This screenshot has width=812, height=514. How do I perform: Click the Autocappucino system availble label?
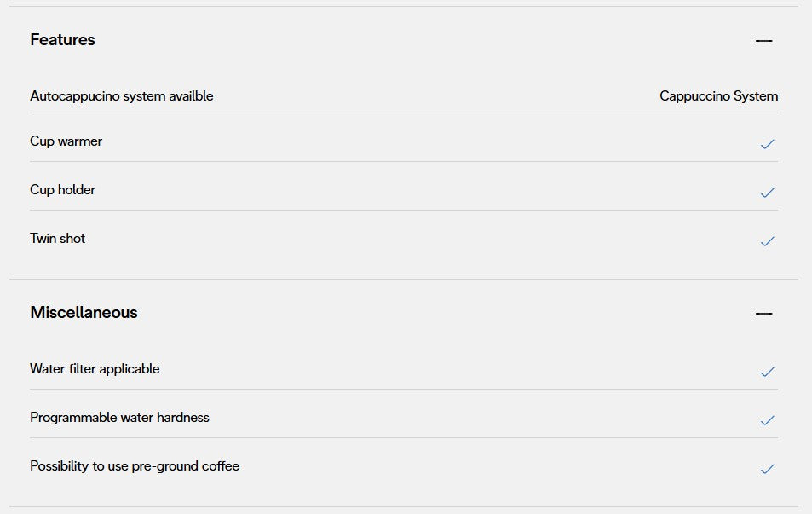pyautogui.click(x=122, y=96)
